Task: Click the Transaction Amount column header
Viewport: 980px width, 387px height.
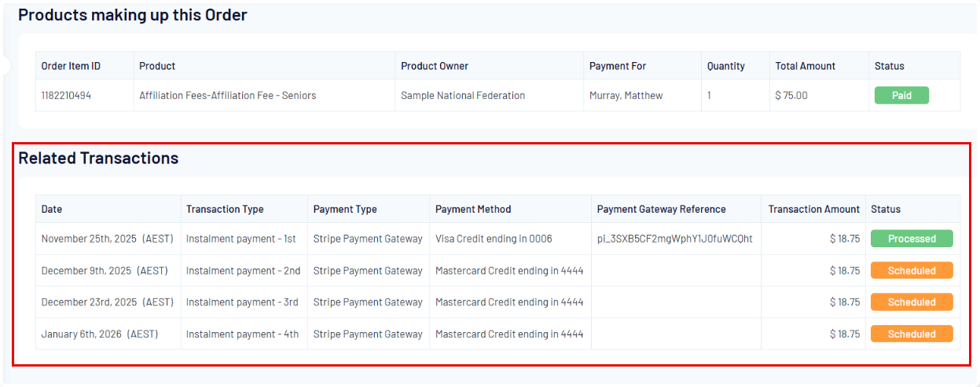Action: (813, 209)
